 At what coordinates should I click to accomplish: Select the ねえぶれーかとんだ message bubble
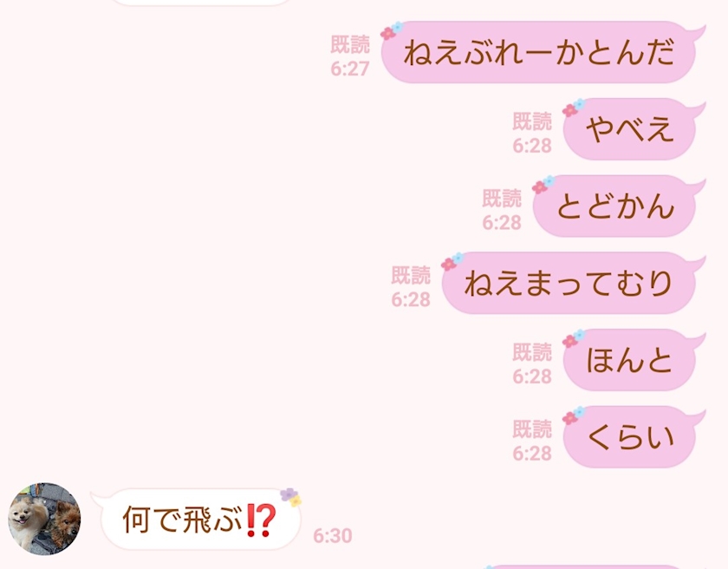pyautogui.click(x=541, y=52)
